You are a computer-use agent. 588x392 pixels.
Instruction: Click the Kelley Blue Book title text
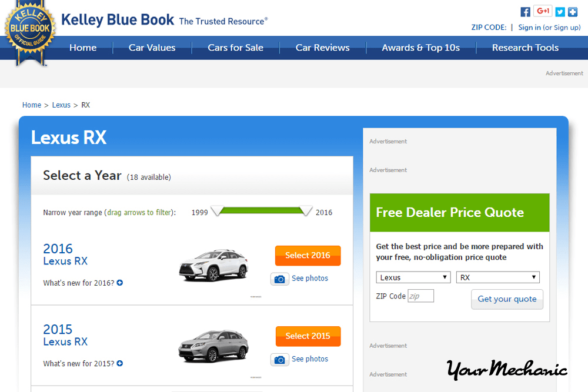tap(118, 19)
